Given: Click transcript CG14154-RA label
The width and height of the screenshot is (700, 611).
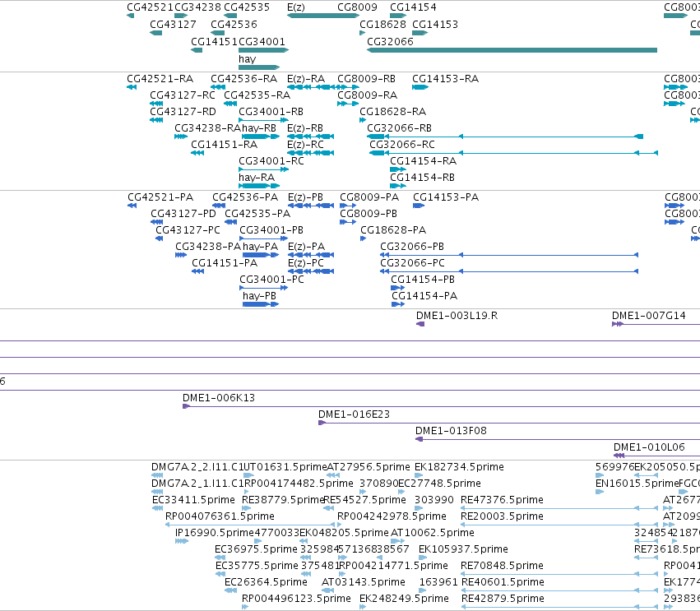Looking at the screenshot, I should coord(424,161).
